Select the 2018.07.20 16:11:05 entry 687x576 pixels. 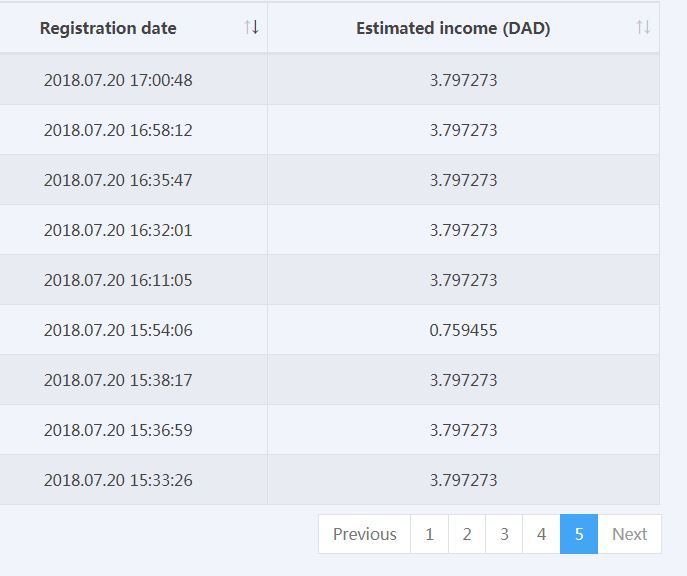coord(118,280)
